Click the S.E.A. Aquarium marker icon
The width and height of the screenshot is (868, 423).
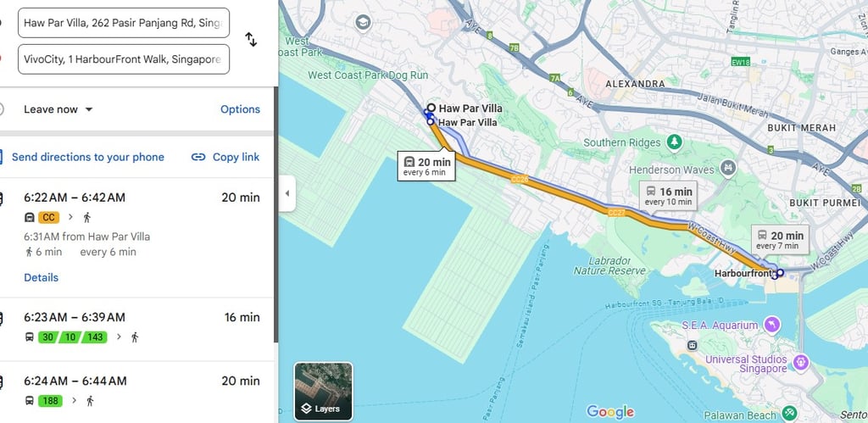coord(771,323)
